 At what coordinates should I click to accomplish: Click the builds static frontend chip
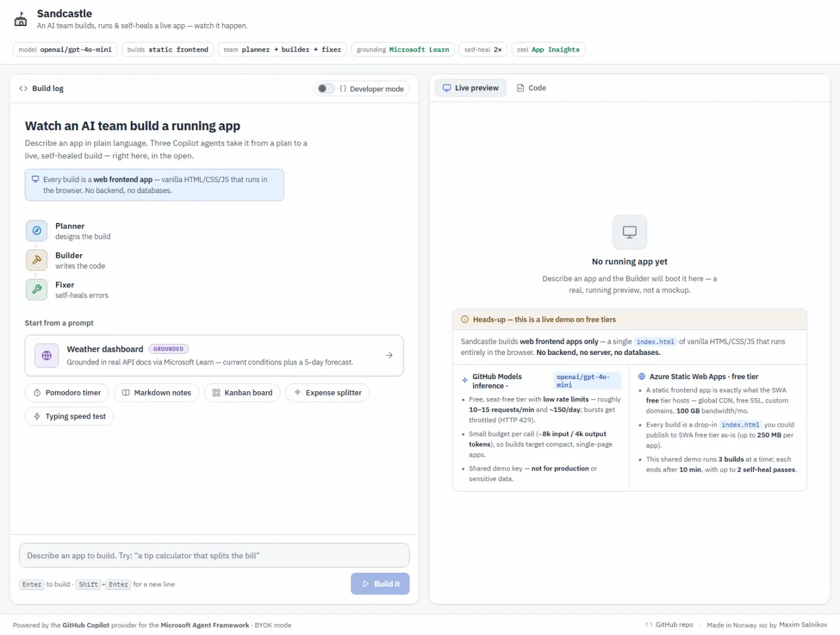pyautogui.click(x=168, y=50)
